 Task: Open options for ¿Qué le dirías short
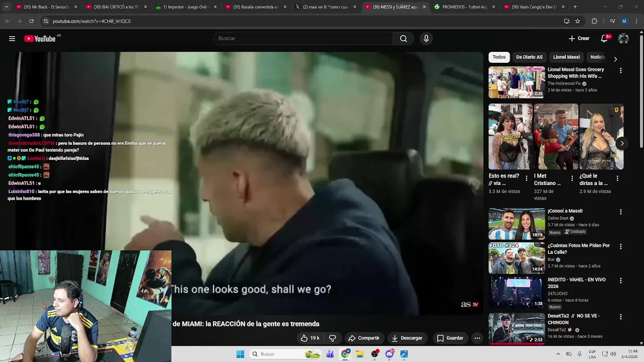617,178
